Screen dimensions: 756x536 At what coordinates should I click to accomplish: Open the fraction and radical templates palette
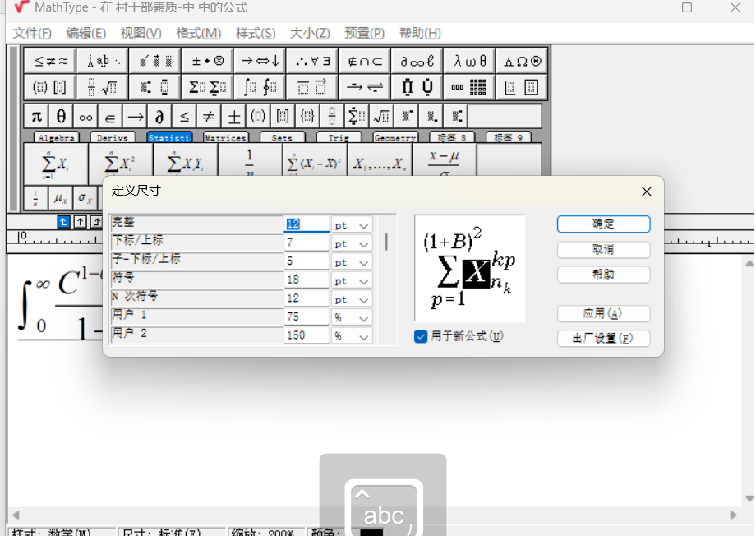103,87
